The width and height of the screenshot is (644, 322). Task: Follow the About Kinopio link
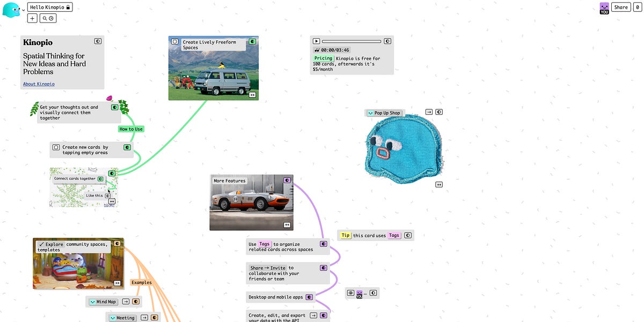click(39, 84)
